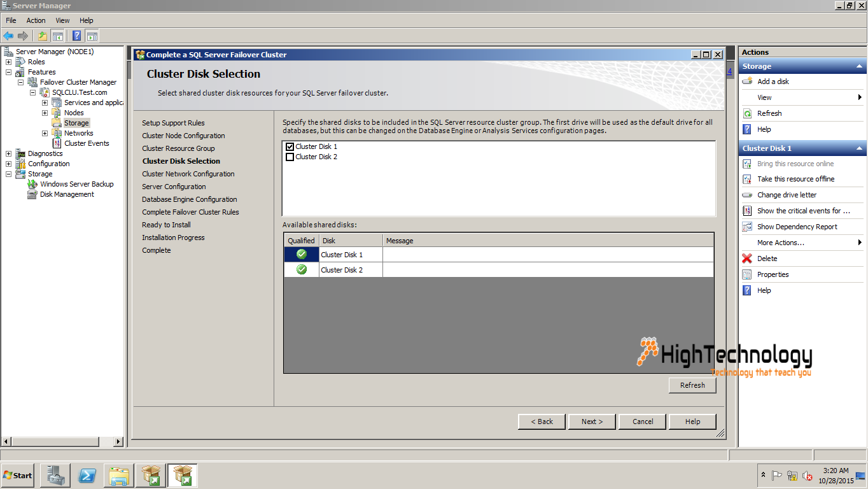
Task: Click the Disk Management icon
Action: coord(32,194)
